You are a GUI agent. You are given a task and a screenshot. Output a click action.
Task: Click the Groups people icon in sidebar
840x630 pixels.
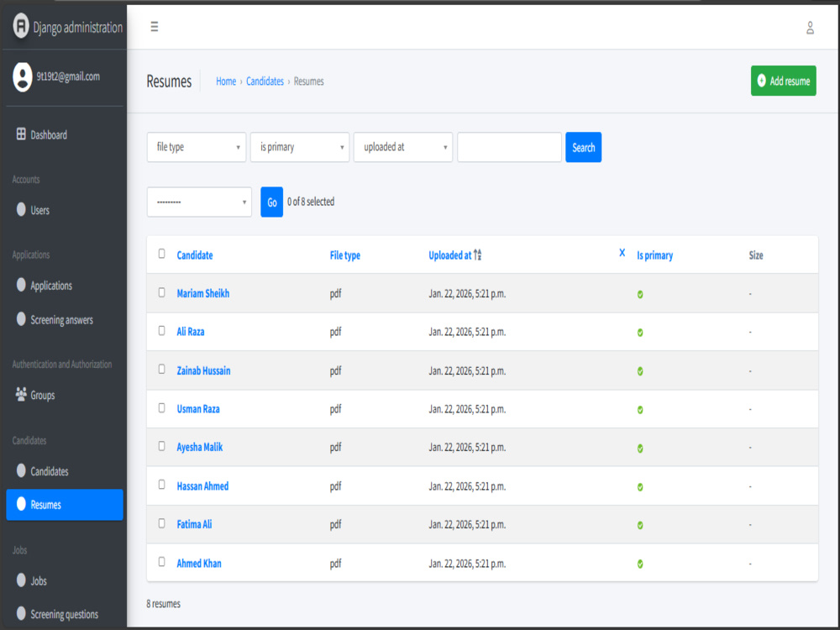click(x=21, y=394)
